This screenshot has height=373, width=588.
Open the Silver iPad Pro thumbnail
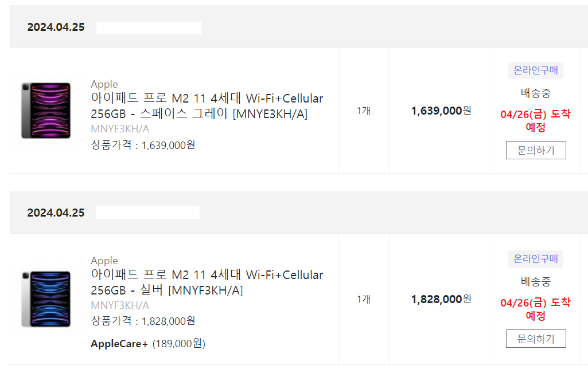pos(46,299)
